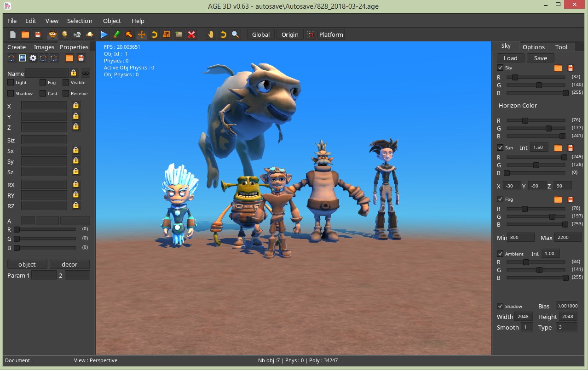This screenshot has width=588, height=370.
Task: Enable the Light checkbox
Action: 11,82
